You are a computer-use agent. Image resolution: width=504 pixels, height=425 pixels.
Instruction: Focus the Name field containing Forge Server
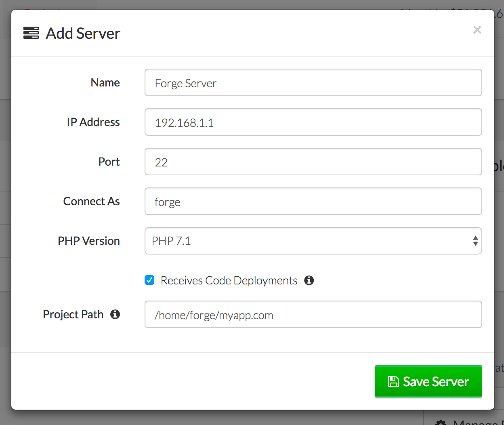click(313, 83)
